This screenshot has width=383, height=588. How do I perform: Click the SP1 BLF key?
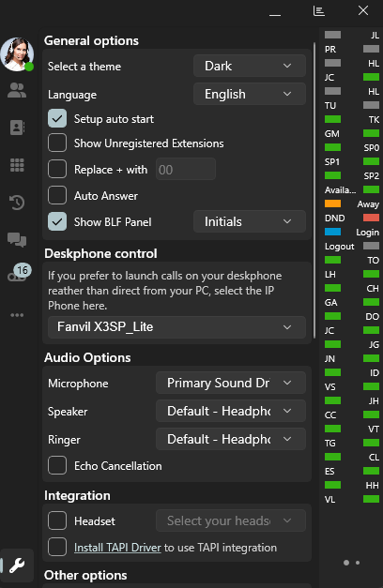click(352, 161)
